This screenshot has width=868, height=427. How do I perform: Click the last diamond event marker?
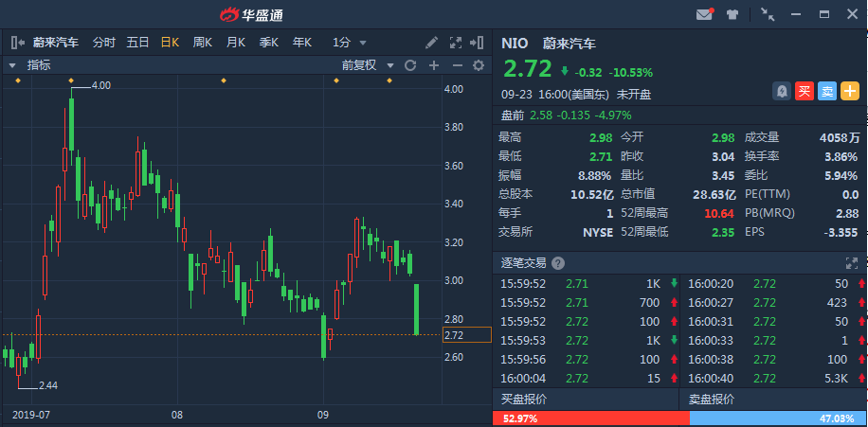click(x=389, y=80)
